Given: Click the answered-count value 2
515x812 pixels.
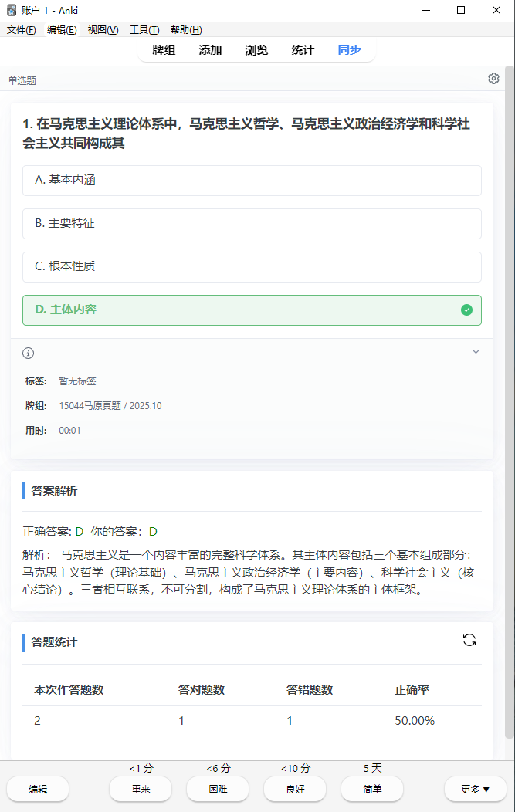Looking at the screenshot, I should point(37,721).
